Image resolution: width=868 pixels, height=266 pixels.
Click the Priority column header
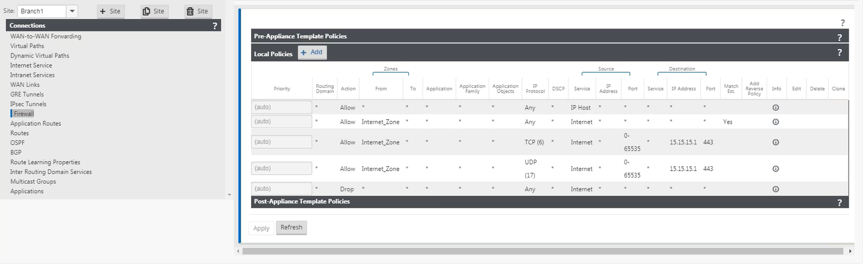click(x=282, y=89)
